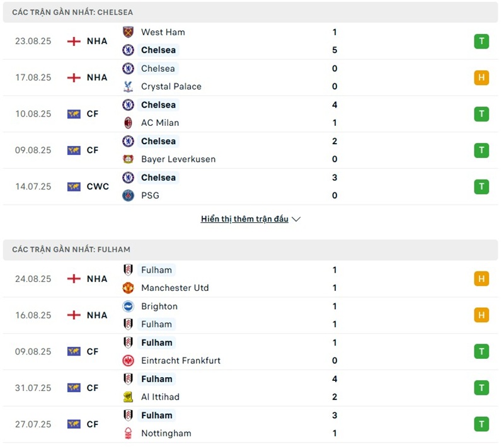Viewport: 504px width, 447px height.
Task: Open the West Ham vs Chelsea win badge
Action: (481, 42)
